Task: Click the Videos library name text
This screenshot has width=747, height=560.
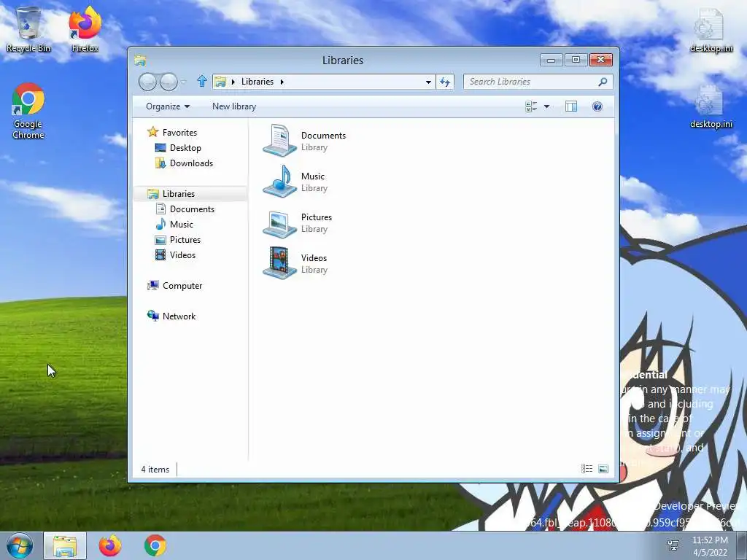Action: tap(314, 257)
